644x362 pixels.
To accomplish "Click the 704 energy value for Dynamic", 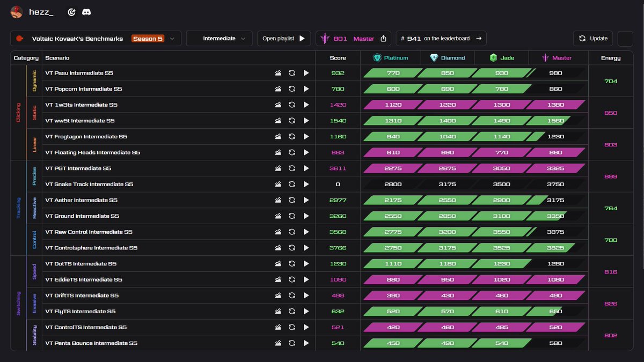I will click(611, 81).
